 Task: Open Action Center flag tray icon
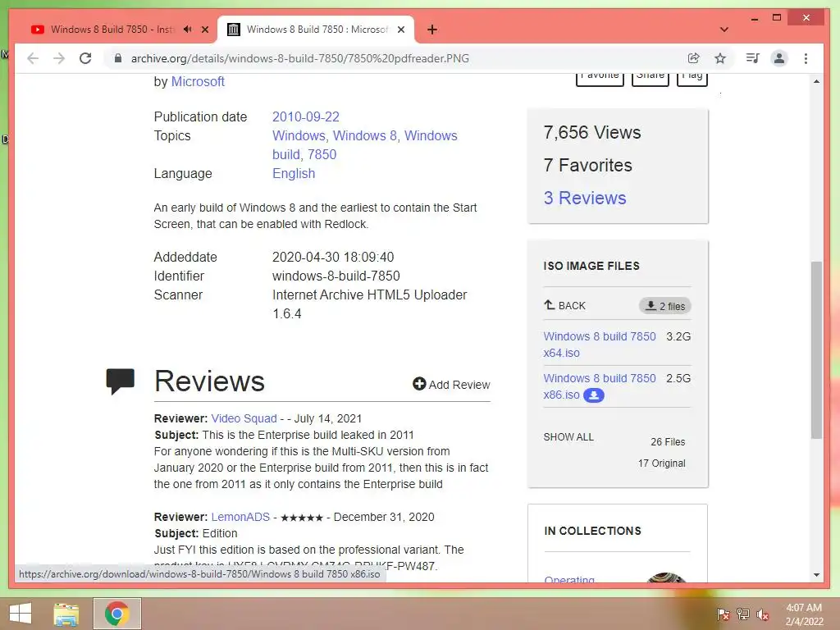[724, 614]
